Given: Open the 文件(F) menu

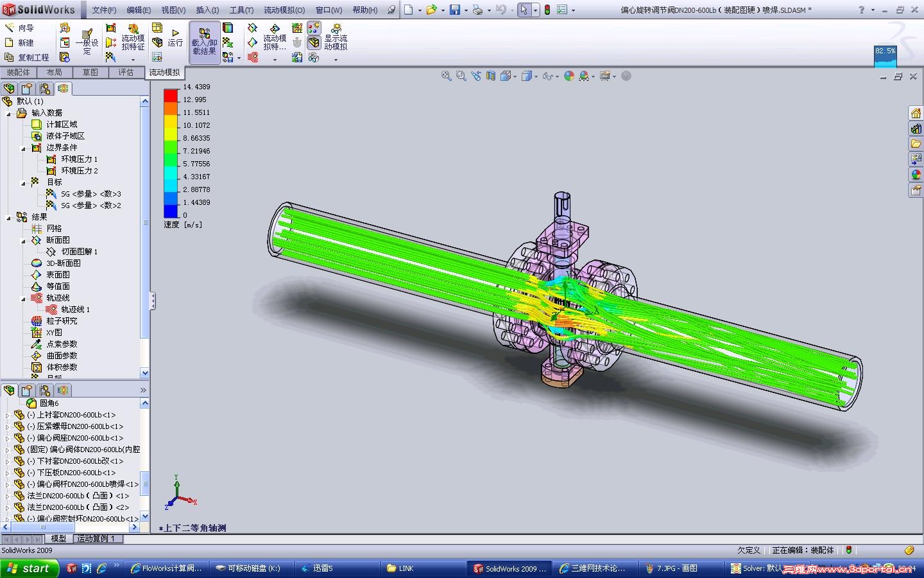Looking at the screenshot, I should pos(104,10).
